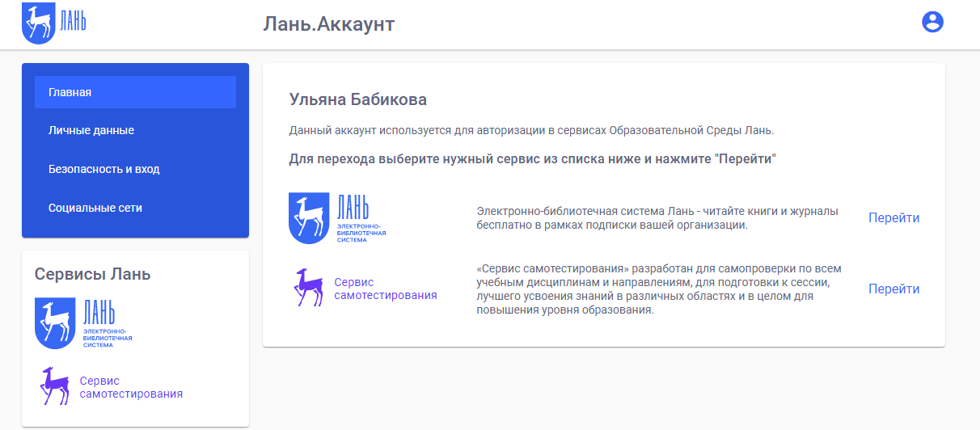The image size is (980, 430).
Task: Click the Ульяна Бабикова account name
Action: click(357, 99)
